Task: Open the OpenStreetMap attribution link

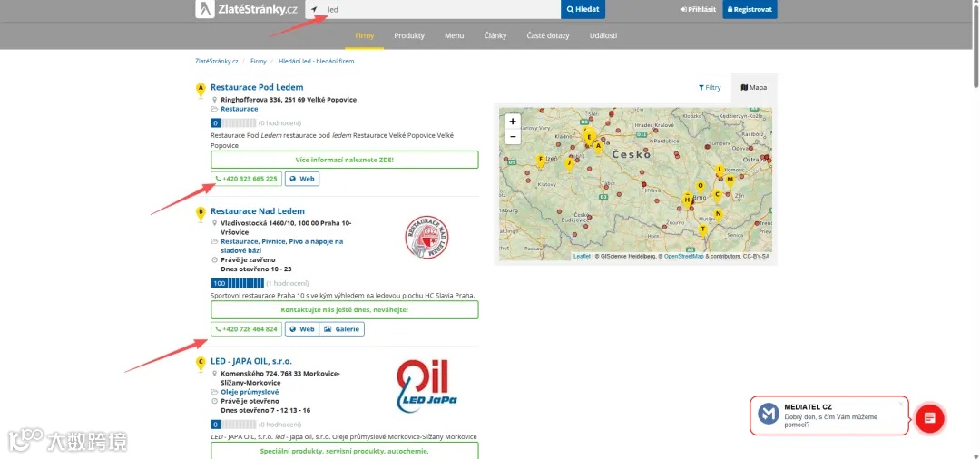Action: (684, 256)
